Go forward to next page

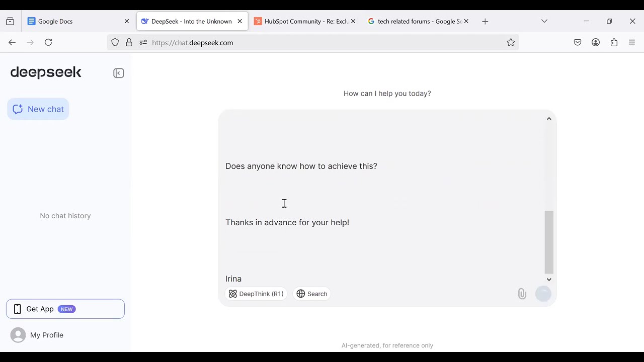click(30, 43)
